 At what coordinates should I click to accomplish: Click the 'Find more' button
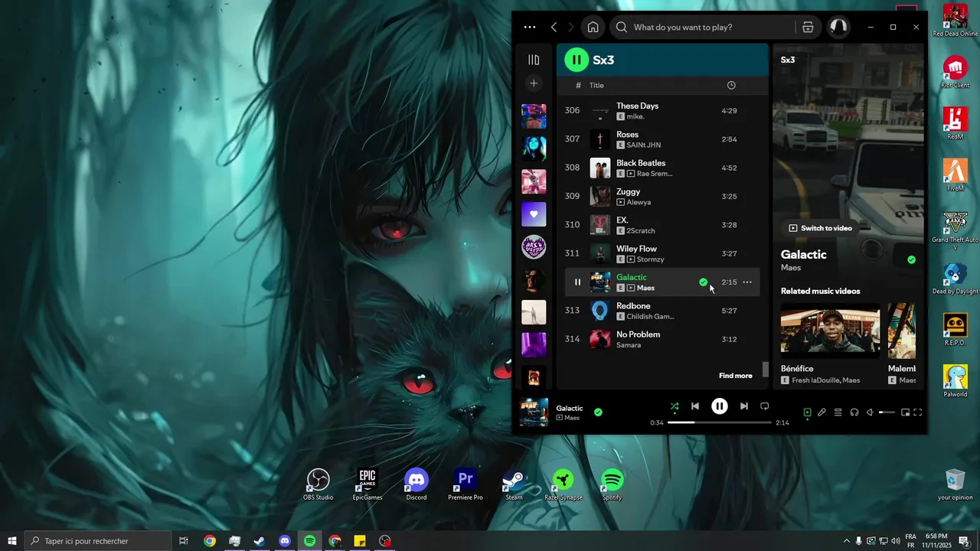[x=735, y=376]
